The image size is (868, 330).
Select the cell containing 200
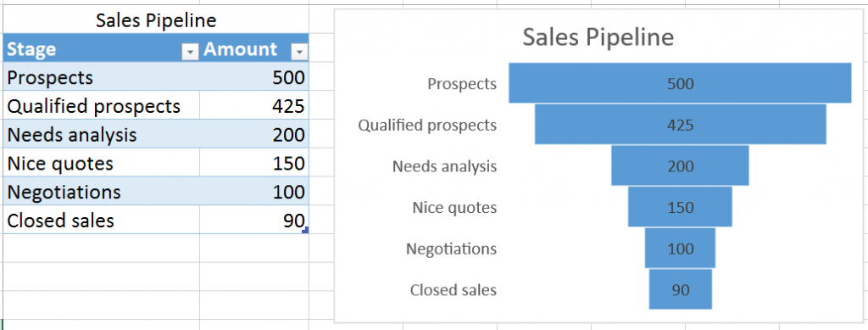[x=254, y=135]
